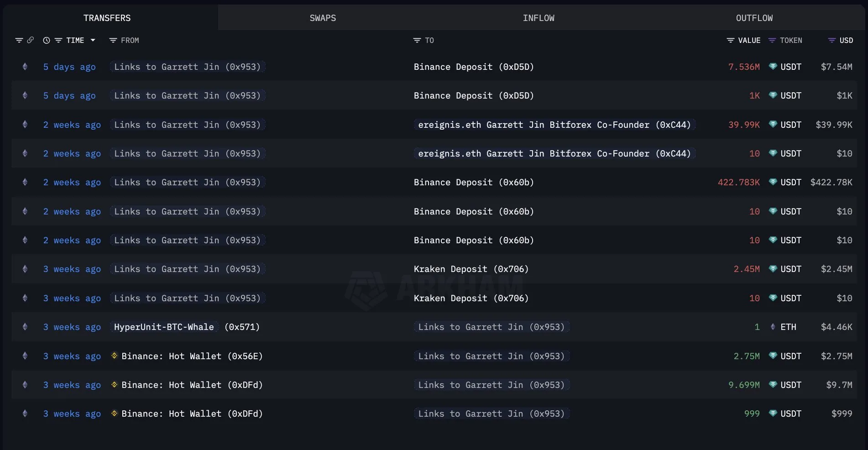Open the TO column filter icon
The height and width of the screenshot is (450, 868).
point(417,40)
